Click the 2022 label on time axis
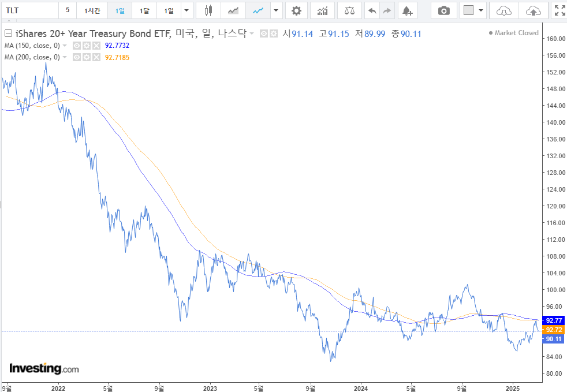Viewport: 567px width, 392px height. pyautogui.click(x=58, y=389)
